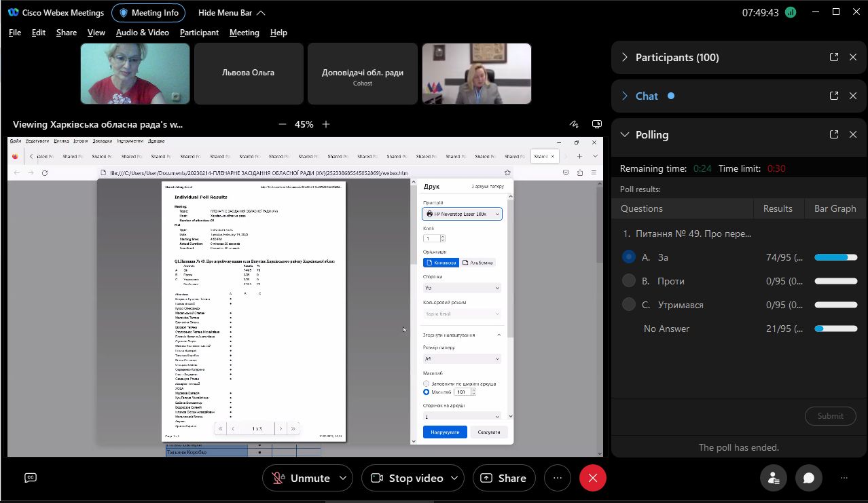The width and height of the screenshot is (868, 503).
Task: Open the participants panel icon in bottom bar
Action: 774,478
